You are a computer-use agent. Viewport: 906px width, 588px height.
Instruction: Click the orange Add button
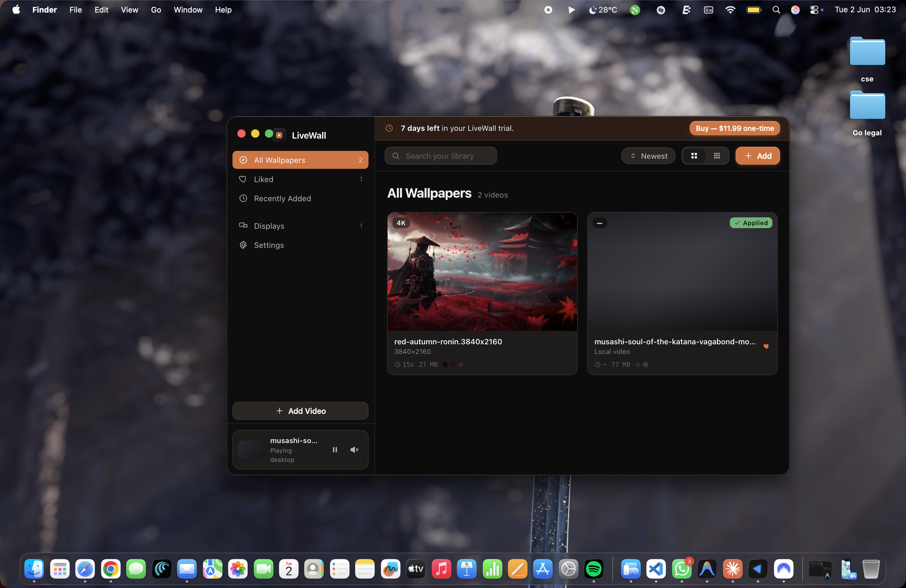pos(757,156)
